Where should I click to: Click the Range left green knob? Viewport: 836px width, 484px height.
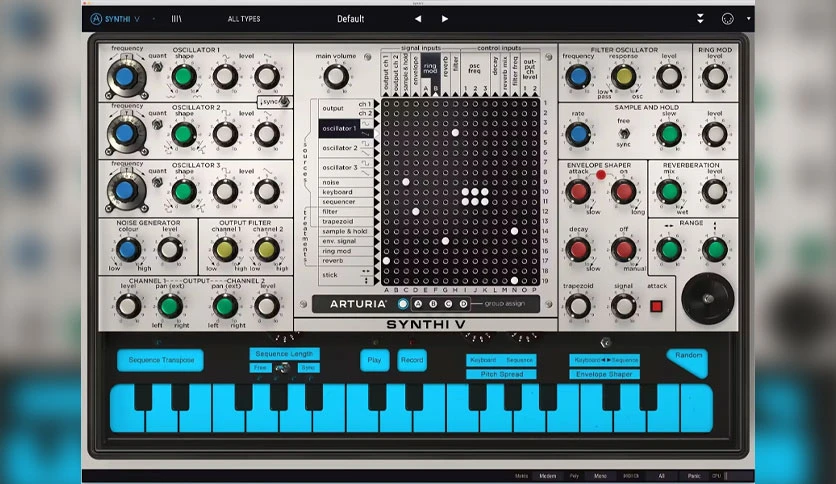[x=669, y=249]
